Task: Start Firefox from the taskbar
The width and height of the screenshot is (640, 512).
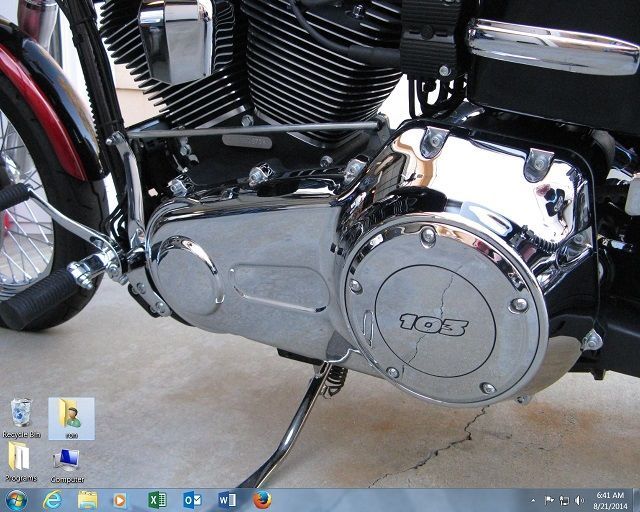Action: click(262, 499)
